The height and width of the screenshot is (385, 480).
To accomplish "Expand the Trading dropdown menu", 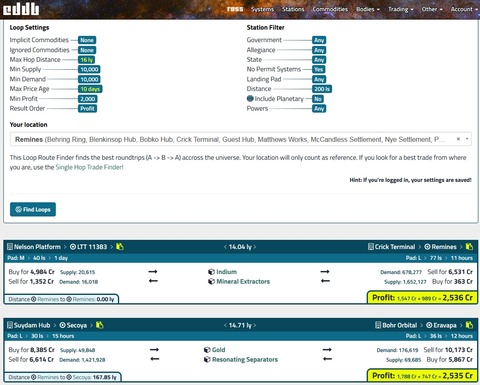I will click(400, 9).
